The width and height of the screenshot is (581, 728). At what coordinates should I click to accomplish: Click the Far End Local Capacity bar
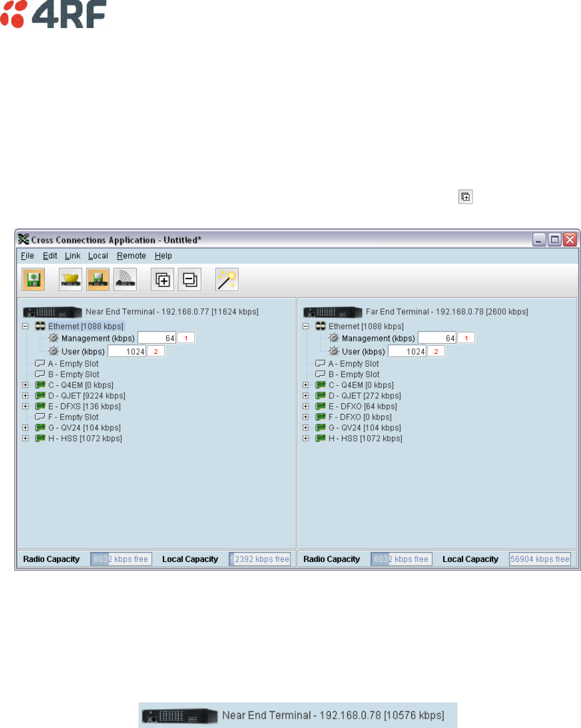[540, 559]
